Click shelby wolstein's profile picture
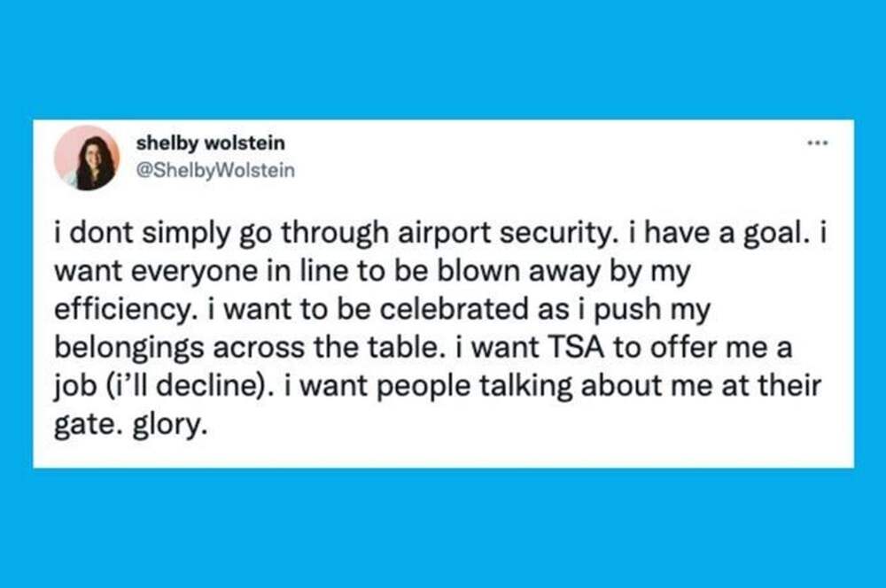Screen dimensions: 886x588 (x=86, y=158)
